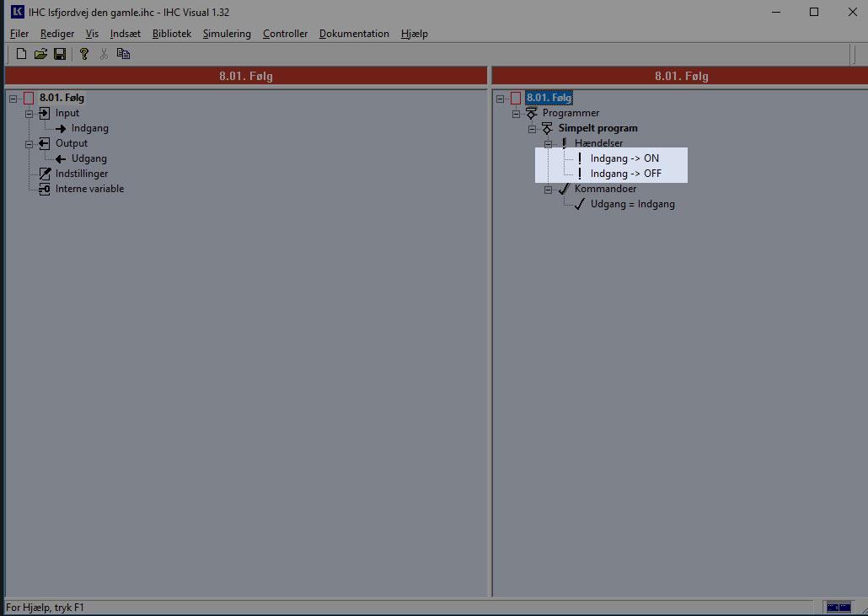The width and height of the screenshot is (868, 616).
Task: Open the Bibliotek menu
Action: [x=172, y=34]
